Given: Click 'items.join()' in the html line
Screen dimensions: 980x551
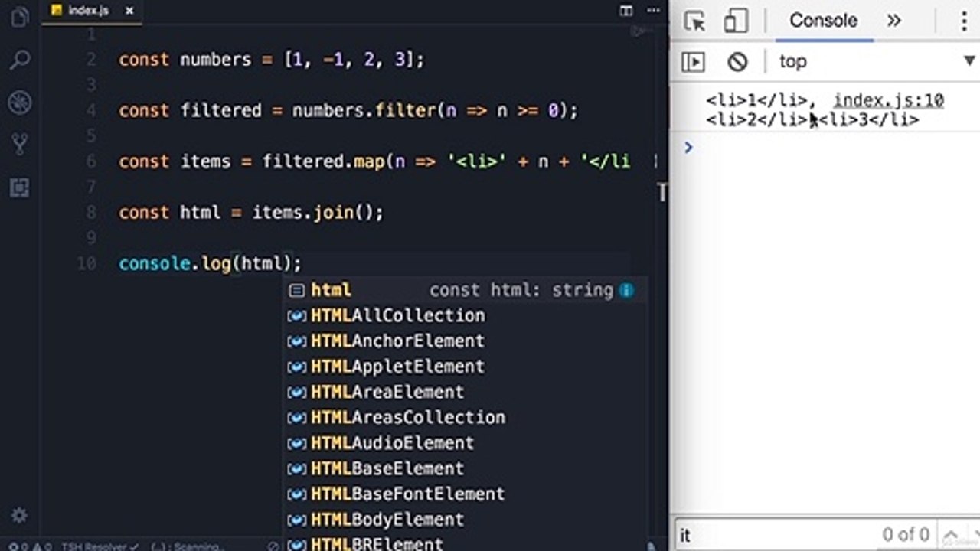Looking at the screenshot, I should tap(312, 213).
